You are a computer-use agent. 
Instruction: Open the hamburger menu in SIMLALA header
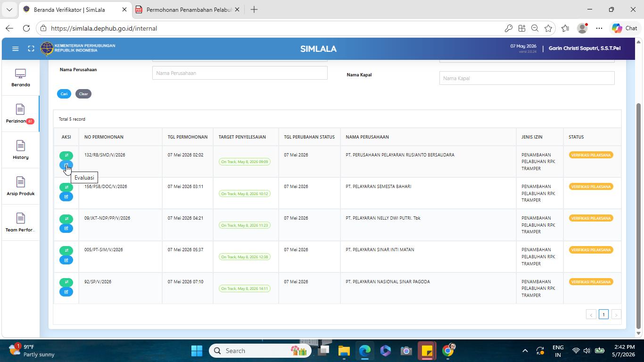[x=15, y=49]
